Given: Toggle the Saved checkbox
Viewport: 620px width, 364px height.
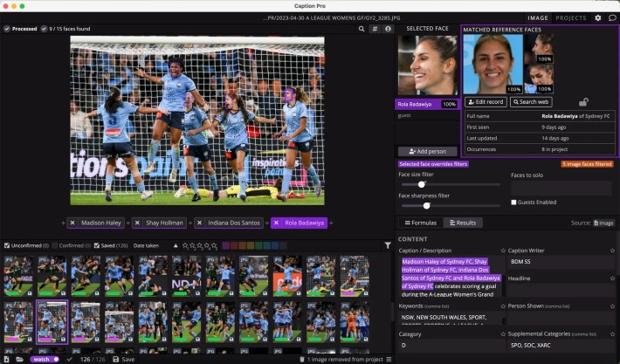Looking at the screenshot, I should point(96,245).
